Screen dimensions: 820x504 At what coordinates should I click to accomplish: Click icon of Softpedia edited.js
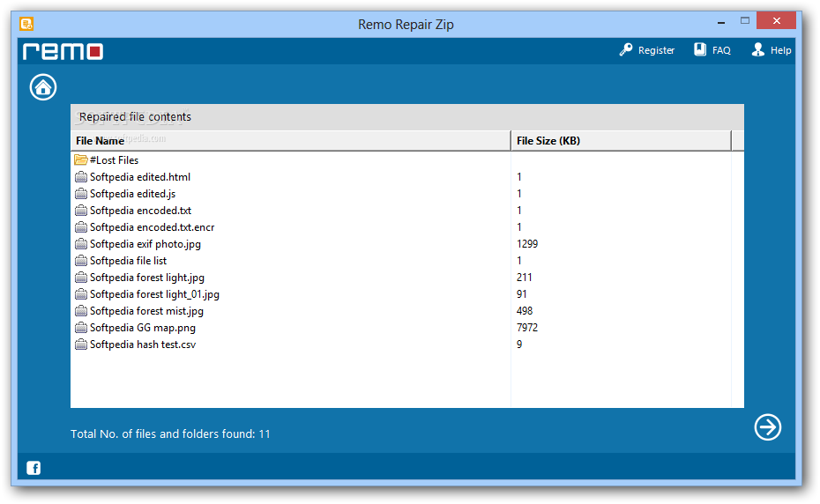(80, 194)
